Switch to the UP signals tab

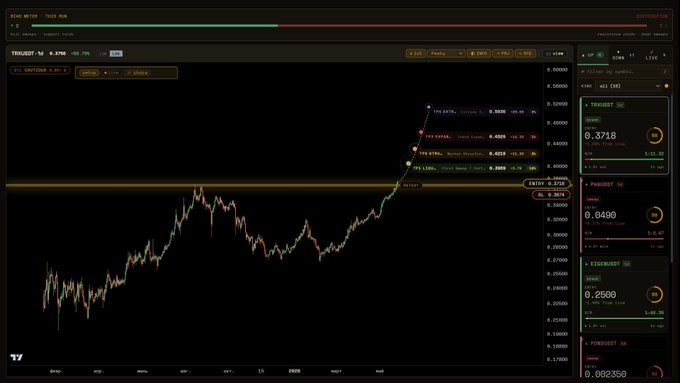point(592,55)
